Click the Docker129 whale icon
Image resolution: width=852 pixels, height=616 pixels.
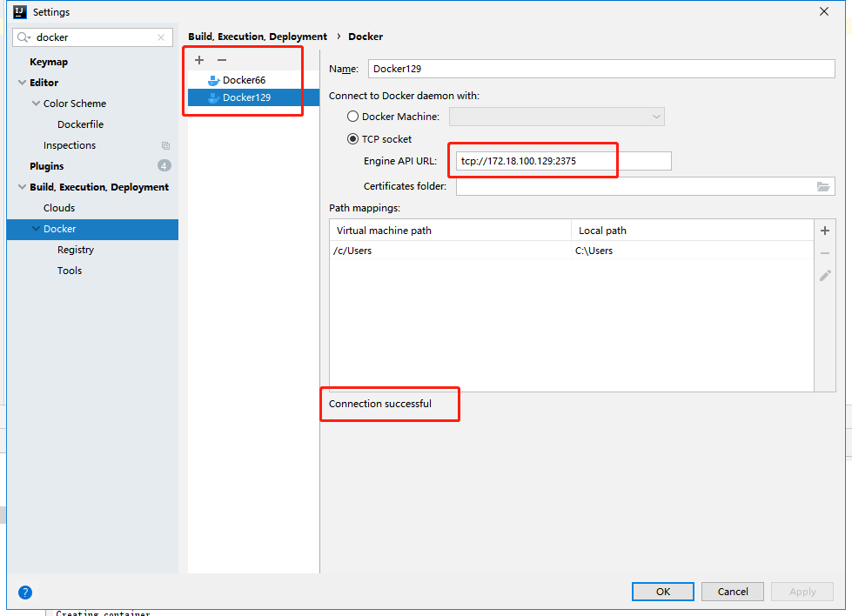(213, 97)
